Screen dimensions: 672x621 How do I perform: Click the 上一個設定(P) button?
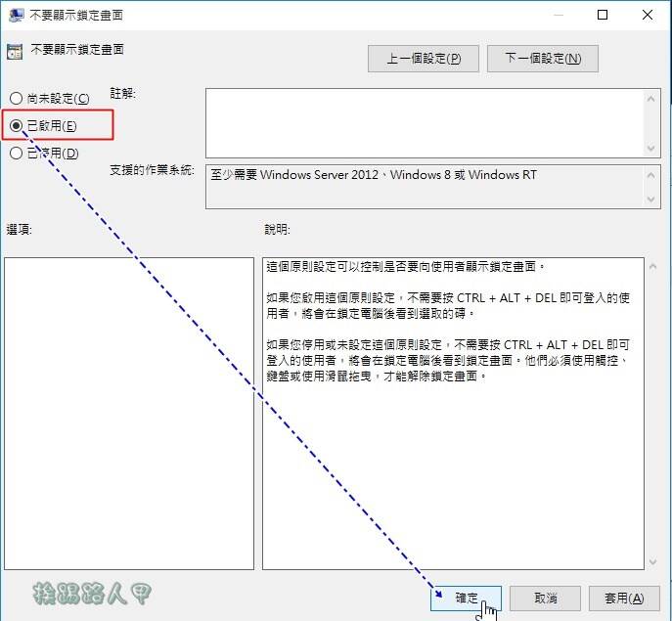pos(423,59)
